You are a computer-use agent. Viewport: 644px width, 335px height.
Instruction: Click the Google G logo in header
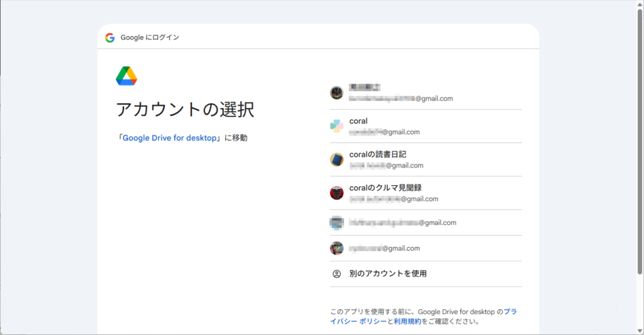[x=109, y=37]
